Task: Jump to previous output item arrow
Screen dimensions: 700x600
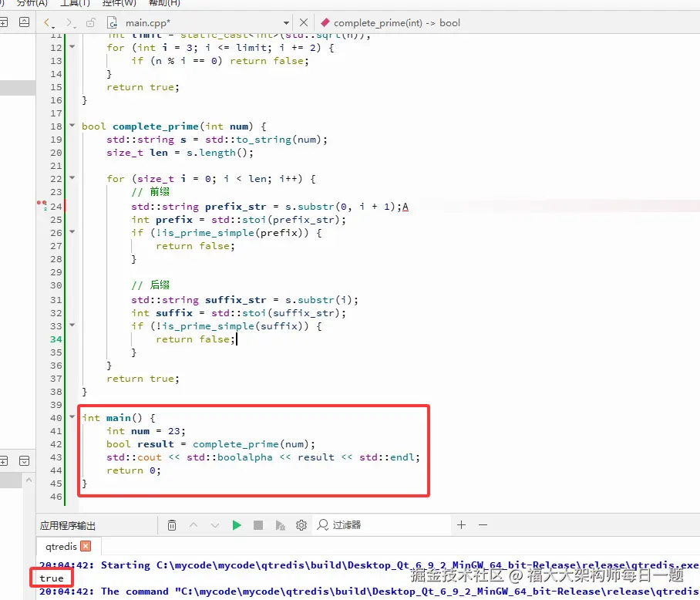Action: point(194,525)
